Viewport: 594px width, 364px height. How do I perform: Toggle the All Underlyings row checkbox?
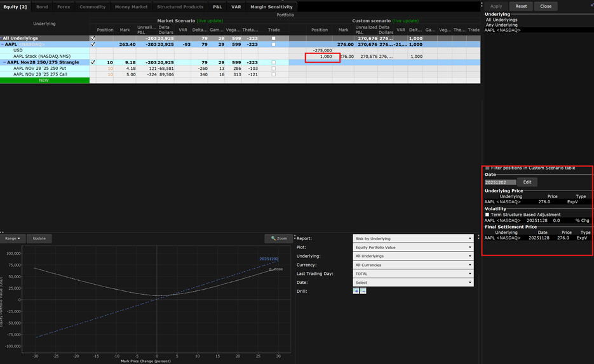[x=93, y=38]
